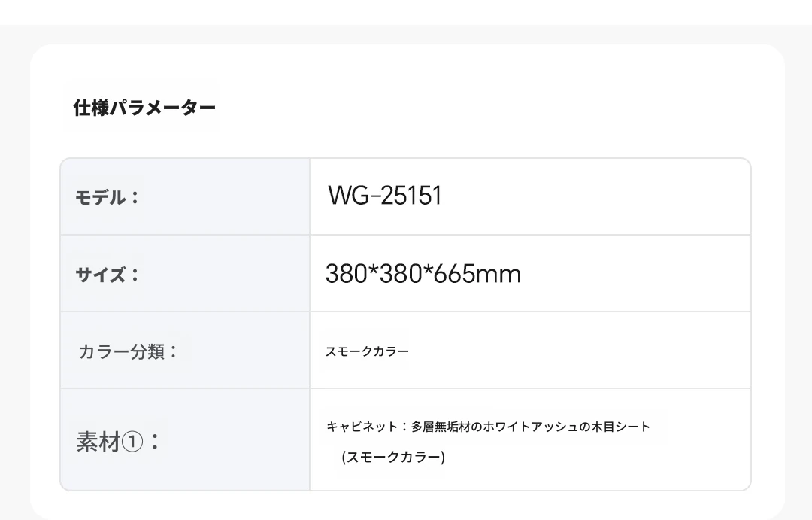The width and height of the screenshot is (812, 520).
Task: Click the digits 25151 in model value
Action: click(x=412, y=196)
